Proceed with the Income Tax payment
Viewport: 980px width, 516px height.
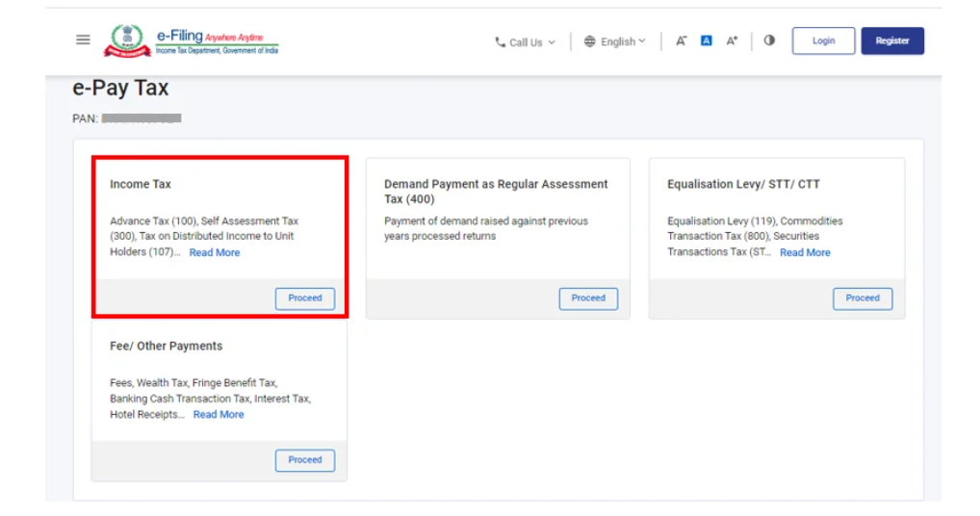(305, 298)
